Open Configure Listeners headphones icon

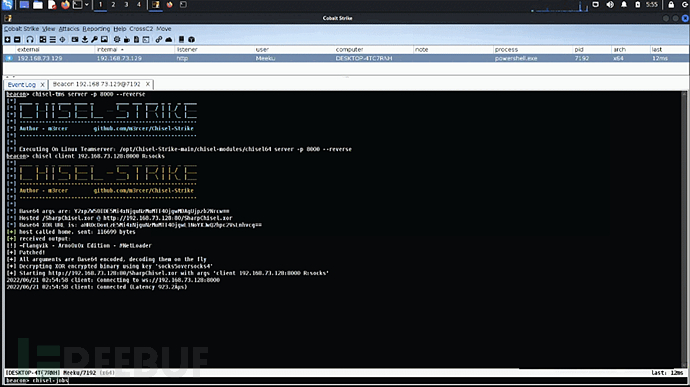coord(29,40)
